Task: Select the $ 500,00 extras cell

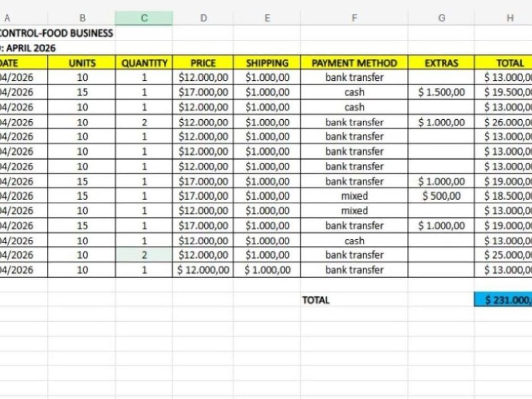Action: (441, 196)
